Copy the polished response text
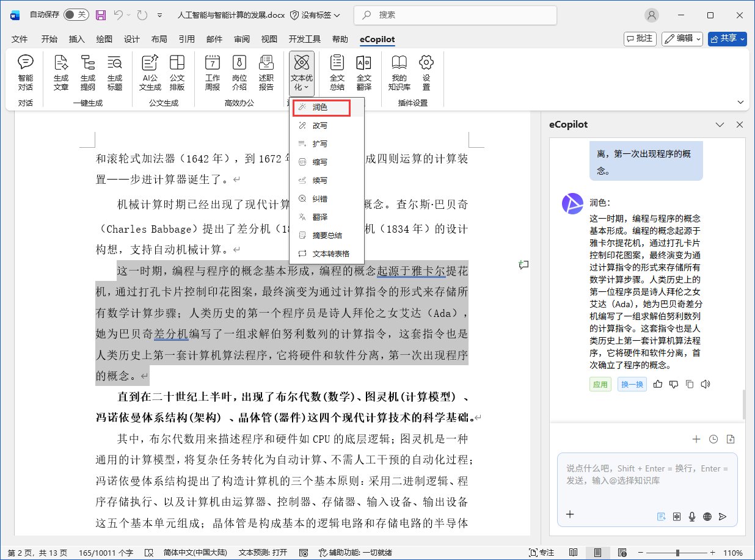The width and height of the screenshot is (755, 560). pyautogui.click(x=690, y=384)
